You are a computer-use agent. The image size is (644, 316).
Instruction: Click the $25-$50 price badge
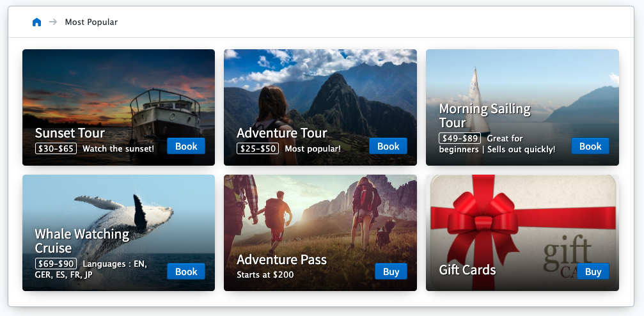pyautogui.click(x=257, y=148)
